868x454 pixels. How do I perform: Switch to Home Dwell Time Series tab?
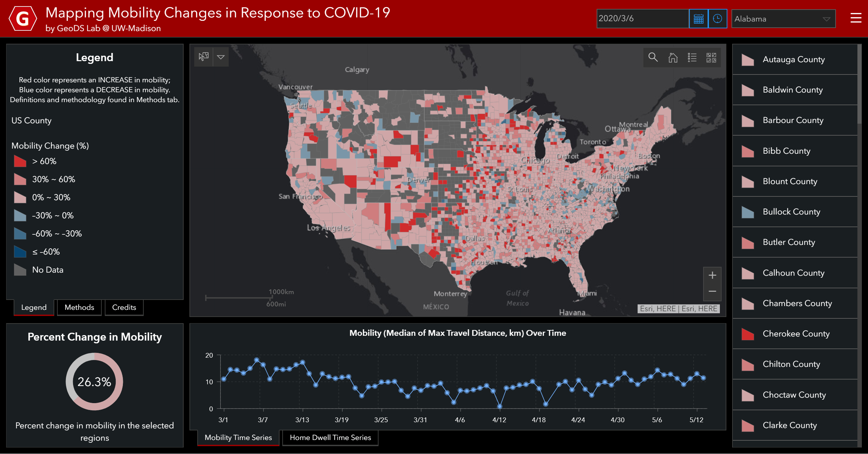point(330,438)
